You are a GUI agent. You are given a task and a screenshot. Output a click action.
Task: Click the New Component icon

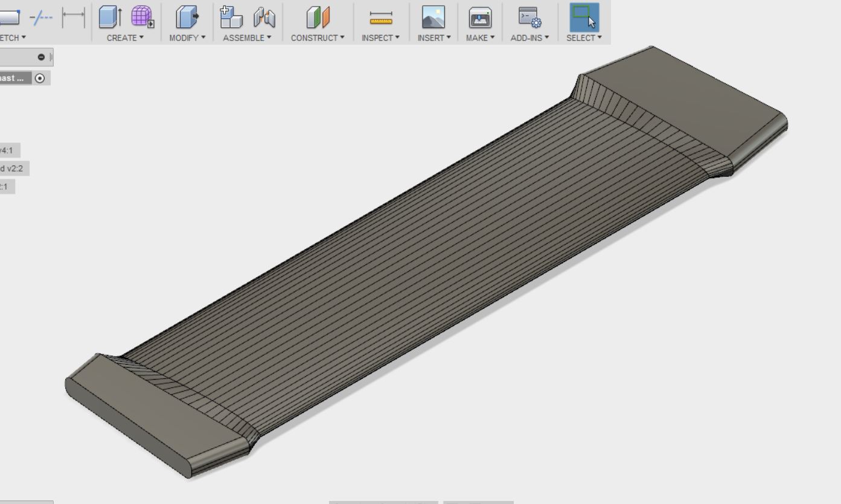pyautogui.click(x=231, y=18)
